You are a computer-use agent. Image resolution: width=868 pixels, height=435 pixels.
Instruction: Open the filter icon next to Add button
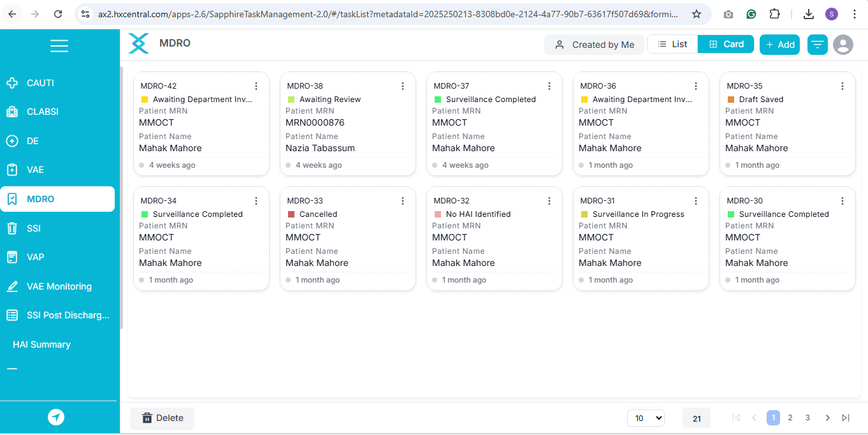click(x=817, y=44)
